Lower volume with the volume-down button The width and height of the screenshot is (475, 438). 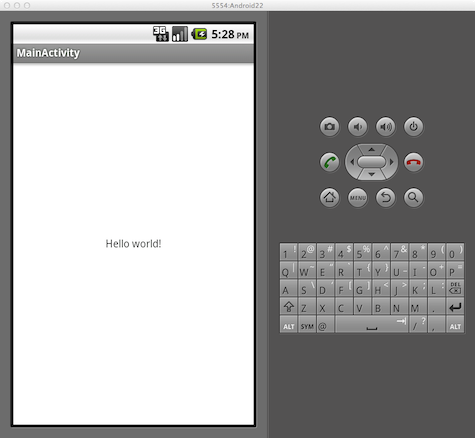pos(358,127)
